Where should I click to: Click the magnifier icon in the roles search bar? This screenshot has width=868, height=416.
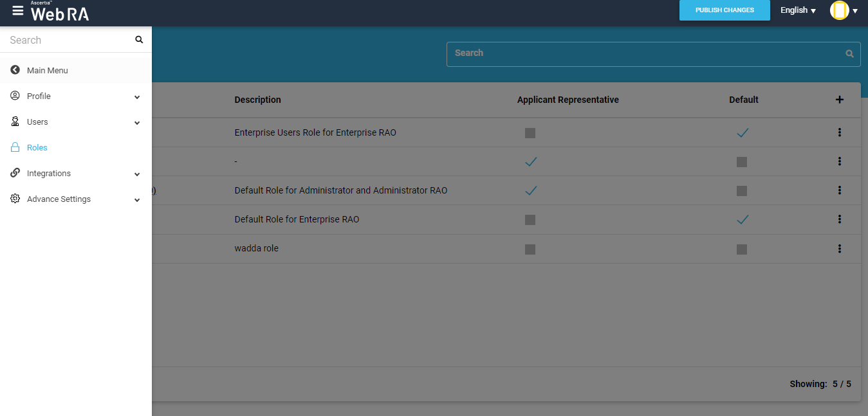[849, 54]
